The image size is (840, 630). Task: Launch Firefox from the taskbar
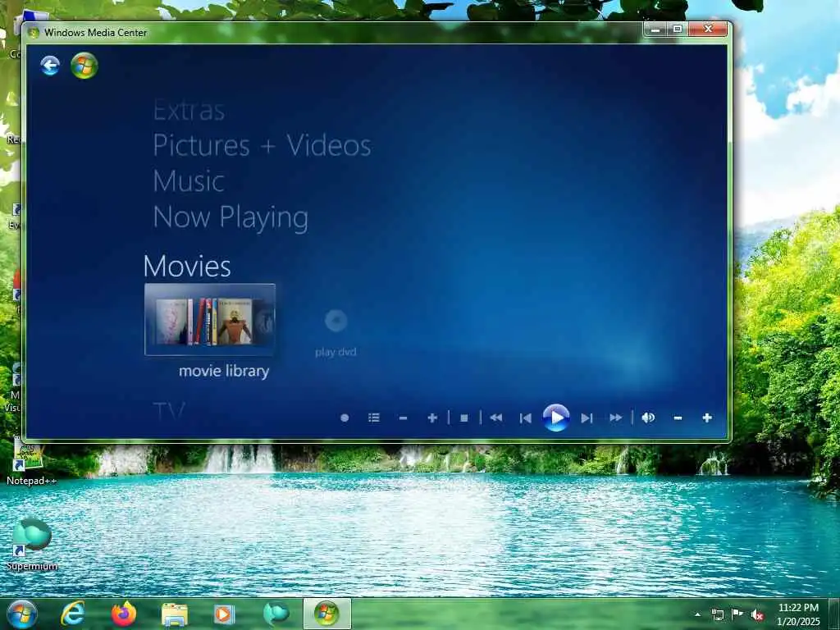124,614
